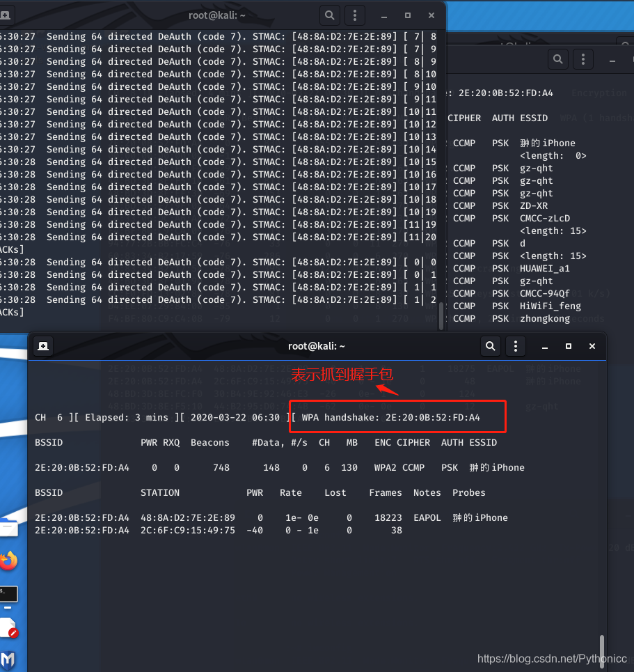Image resolution: width=634 pixels, height=672 pixels.
Task: Minimize the top DeAuth terminal window
Action: click(x=384, y=16)
